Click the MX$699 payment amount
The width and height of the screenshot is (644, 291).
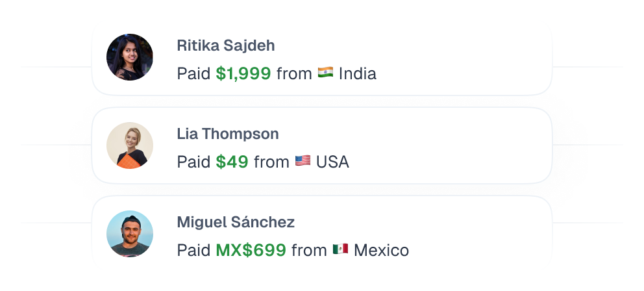click(251, 251)
